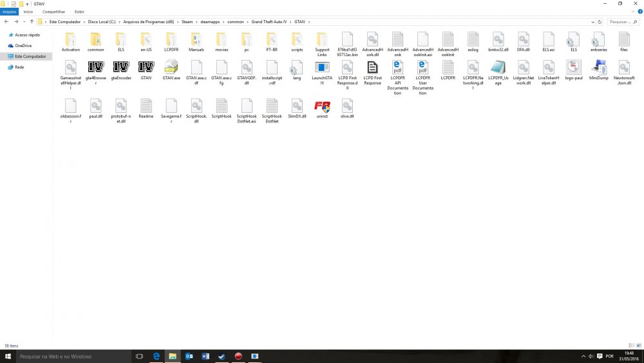This screenshot has height=363, width=644.
Task: Select the xlive.dll file
Action: (347, 108)
